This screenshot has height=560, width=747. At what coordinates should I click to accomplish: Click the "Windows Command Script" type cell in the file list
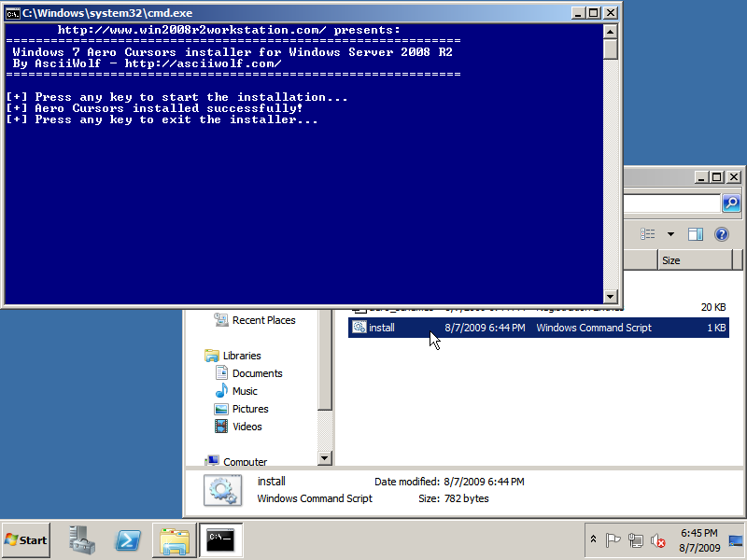pyautogui.click(x=594, y=328)
